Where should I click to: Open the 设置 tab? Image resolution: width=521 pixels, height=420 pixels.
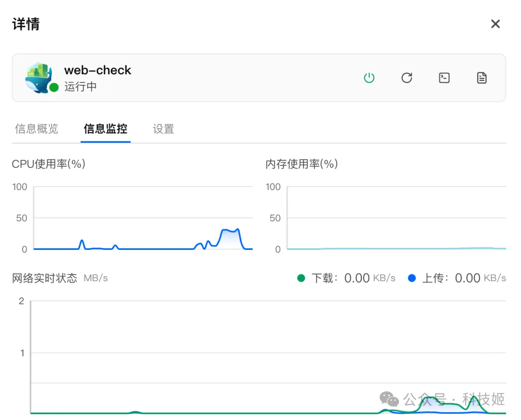(163, 129)
